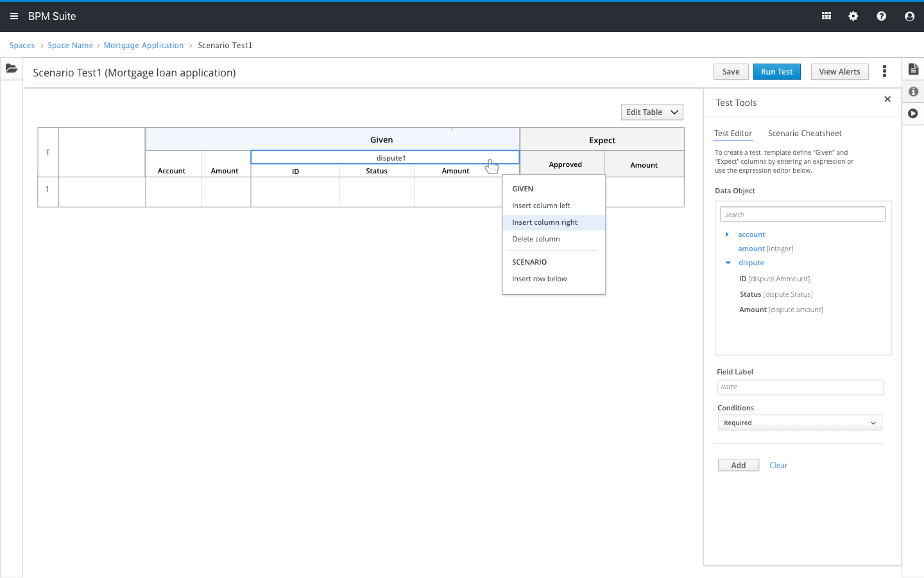Close the Test Tools panel
Image resolution: width=924 pixels, height=578 pixels.
(x=887, y=99)
